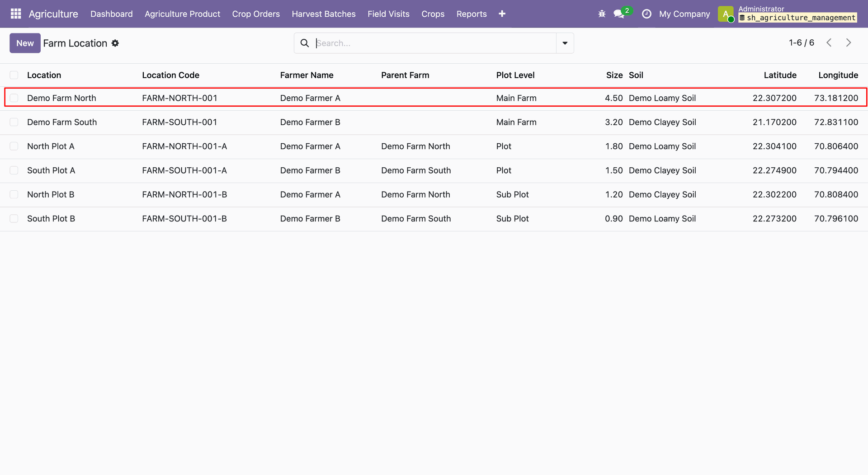Open the My Company switcher
This screenshot has width=868, height=475.
[684, 14]
